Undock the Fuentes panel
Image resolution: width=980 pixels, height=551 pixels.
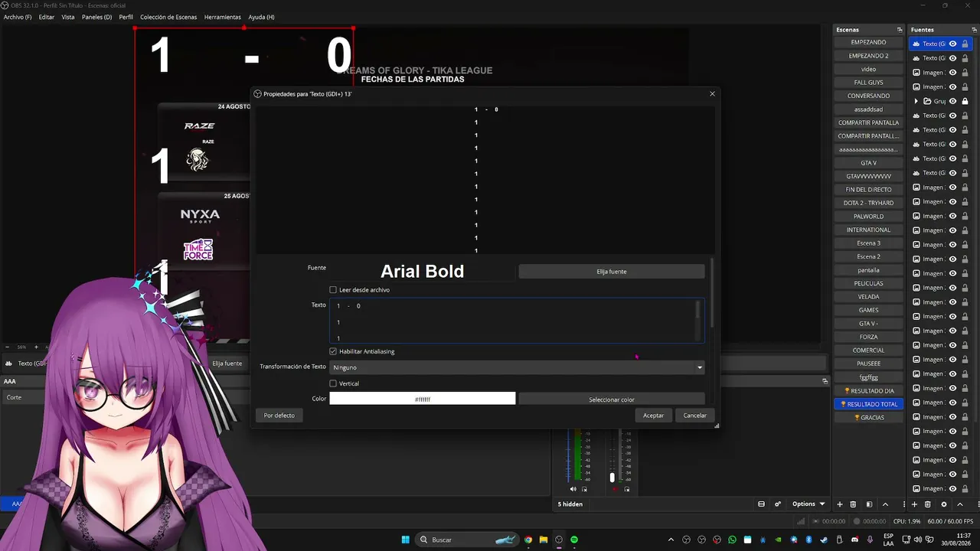(974, 30)
